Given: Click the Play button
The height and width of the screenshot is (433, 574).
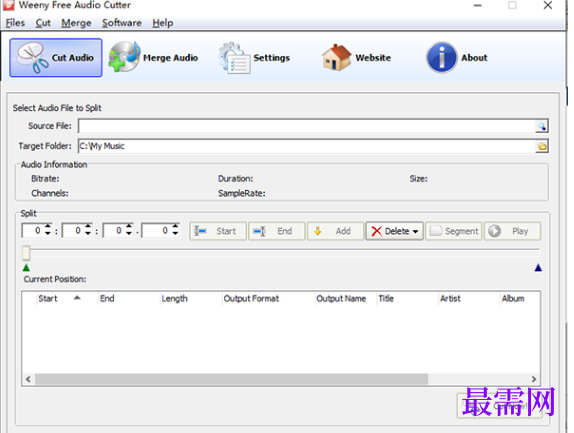Looking at the screenshot, I should coord(512,231).
